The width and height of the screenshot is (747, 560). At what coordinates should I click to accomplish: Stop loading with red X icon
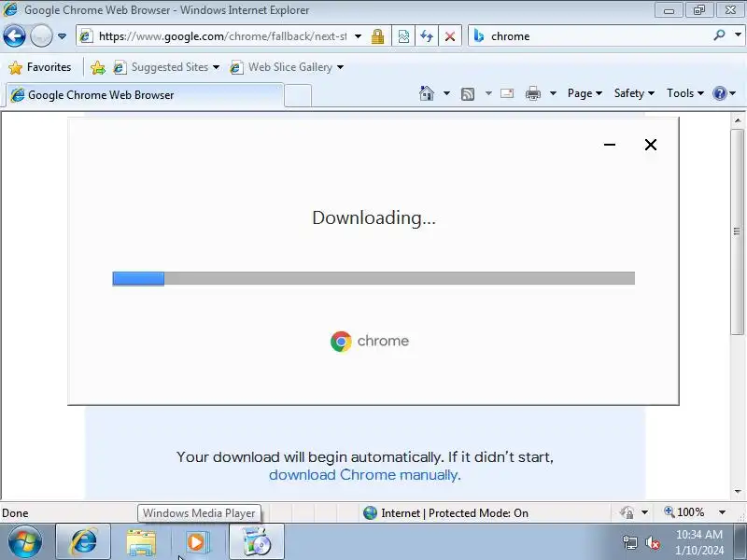pos(450,36)
